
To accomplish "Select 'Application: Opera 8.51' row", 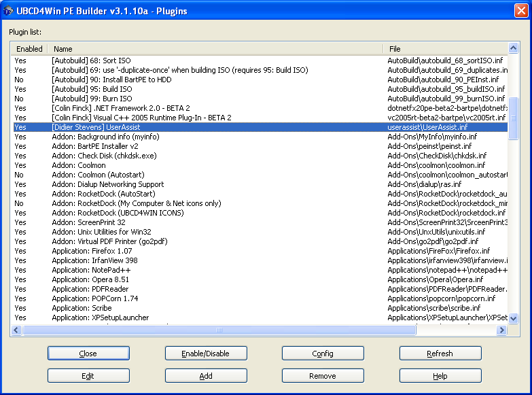I will click(x=260, y=279).
